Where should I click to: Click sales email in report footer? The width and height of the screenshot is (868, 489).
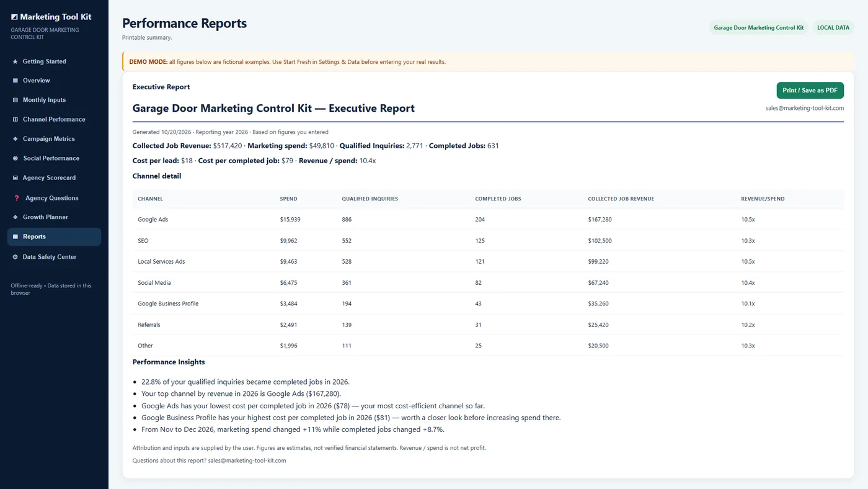click(x=247, y=460)
